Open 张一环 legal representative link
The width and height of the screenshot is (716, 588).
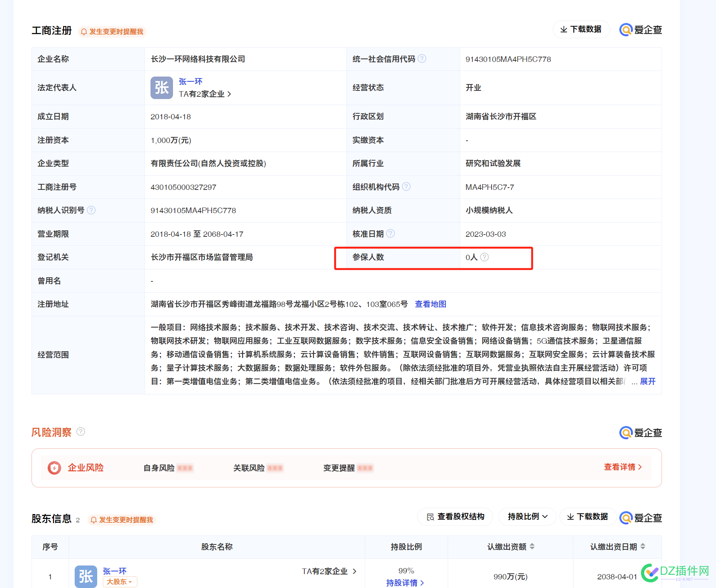pyautogui.click(x=191, y=81)
